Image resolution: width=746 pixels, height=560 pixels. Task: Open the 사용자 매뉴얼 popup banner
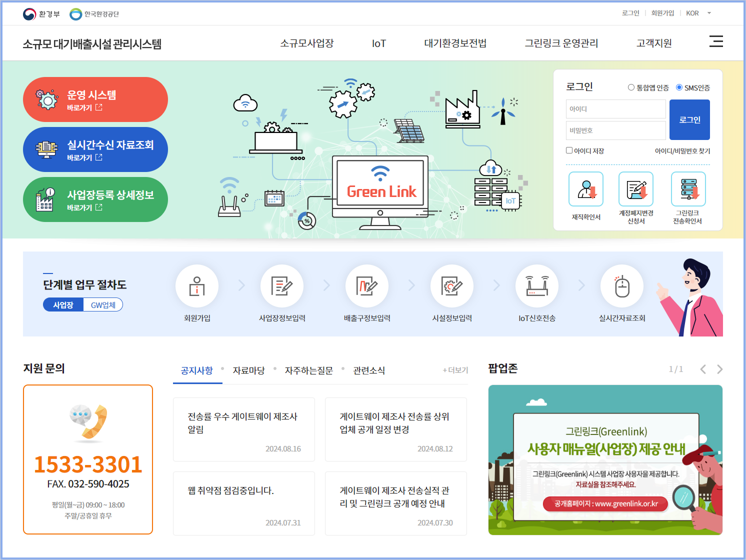[605, 460]
